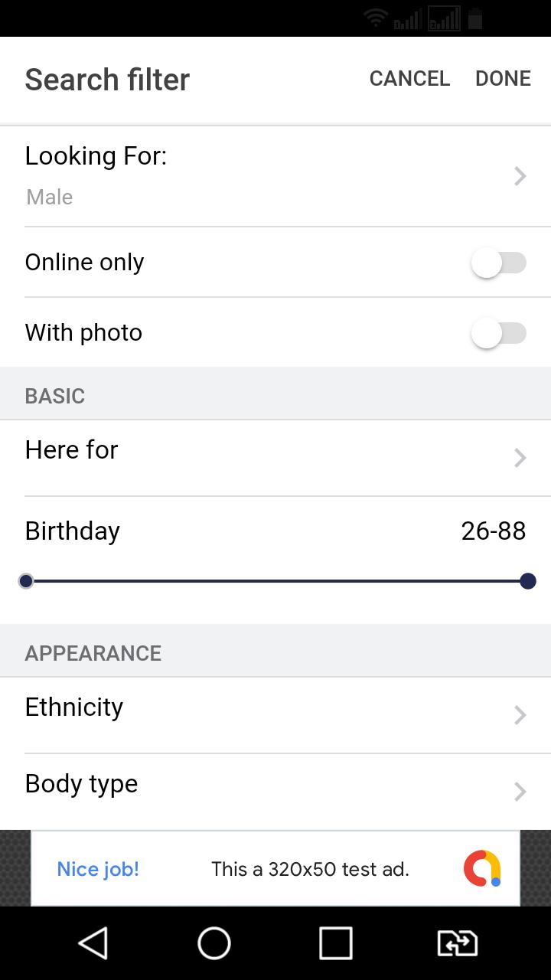Click the AdMob logo in the ad banner
The height and width of the screenshot is (980, 551).
coord(482,869)
